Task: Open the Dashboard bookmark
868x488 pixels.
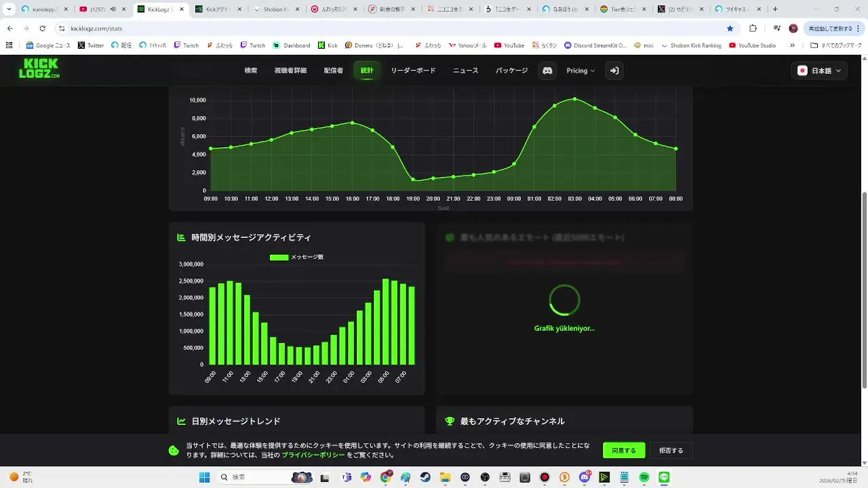Action: [x=292, y=45]
